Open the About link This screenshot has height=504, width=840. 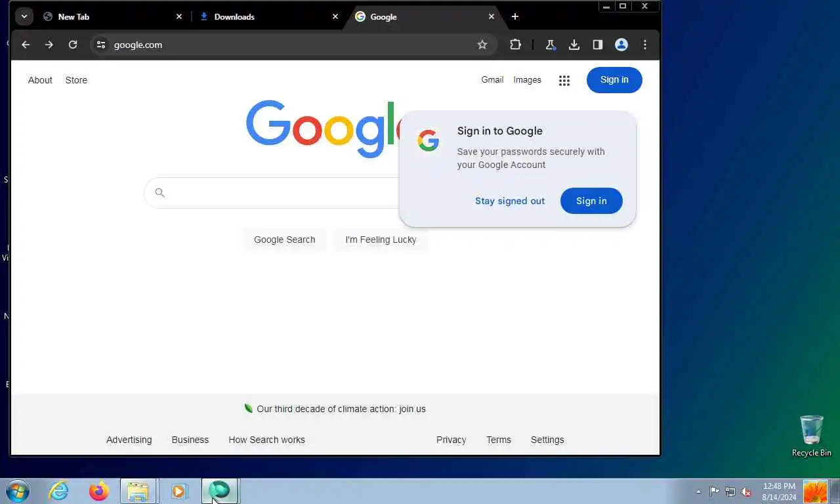tap(40, 80)
